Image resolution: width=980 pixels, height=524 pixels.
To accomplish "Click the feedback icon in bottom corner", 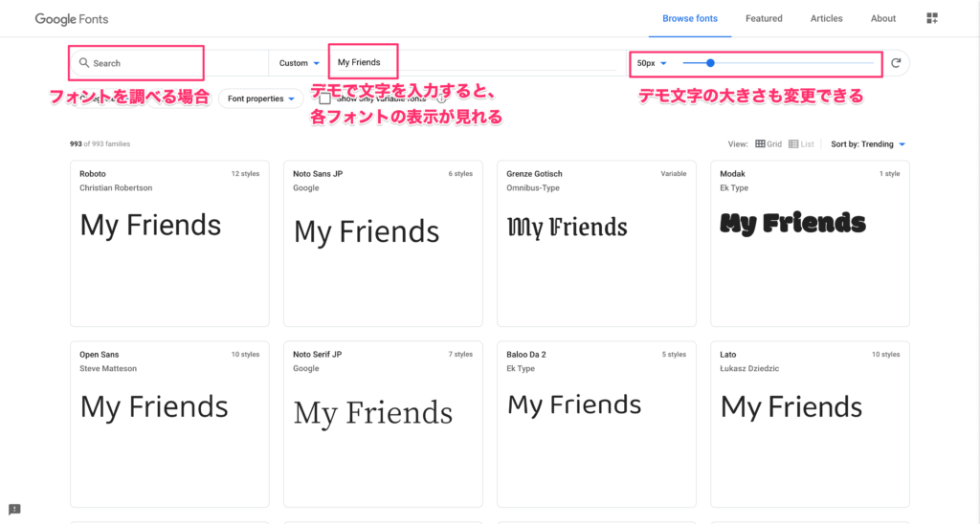I will [x=14, y=509].
